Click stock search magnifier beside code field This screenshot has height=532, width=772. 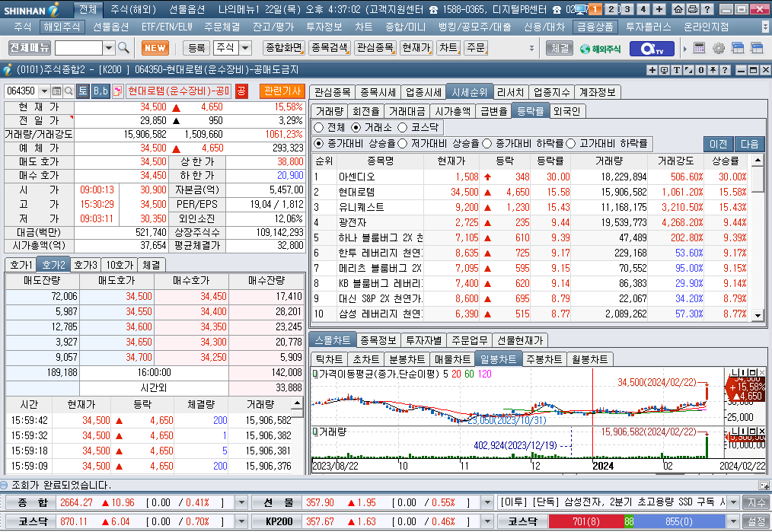[69, 91]
